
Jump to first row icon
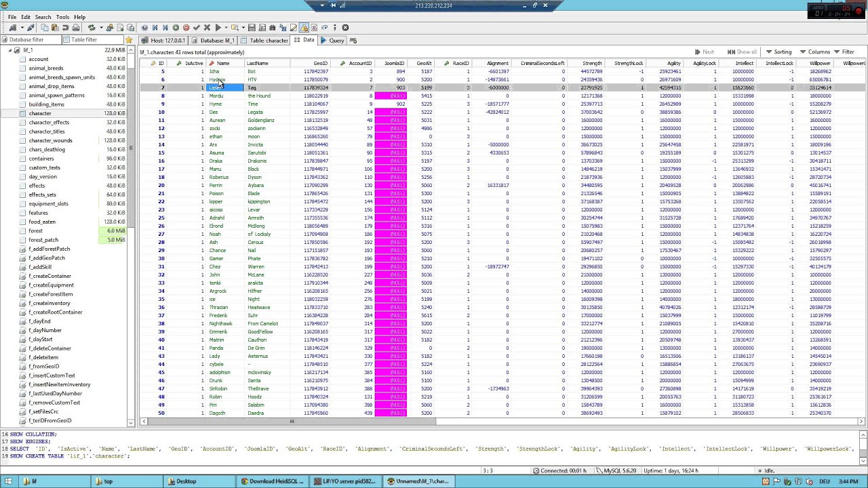[x=155, y=28]
